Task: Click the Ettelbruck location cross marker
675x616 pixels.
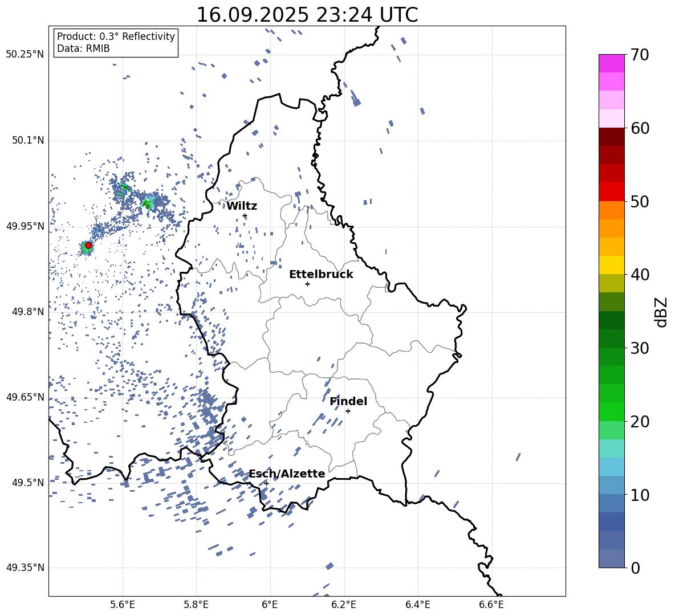Action: coord(307,284)
